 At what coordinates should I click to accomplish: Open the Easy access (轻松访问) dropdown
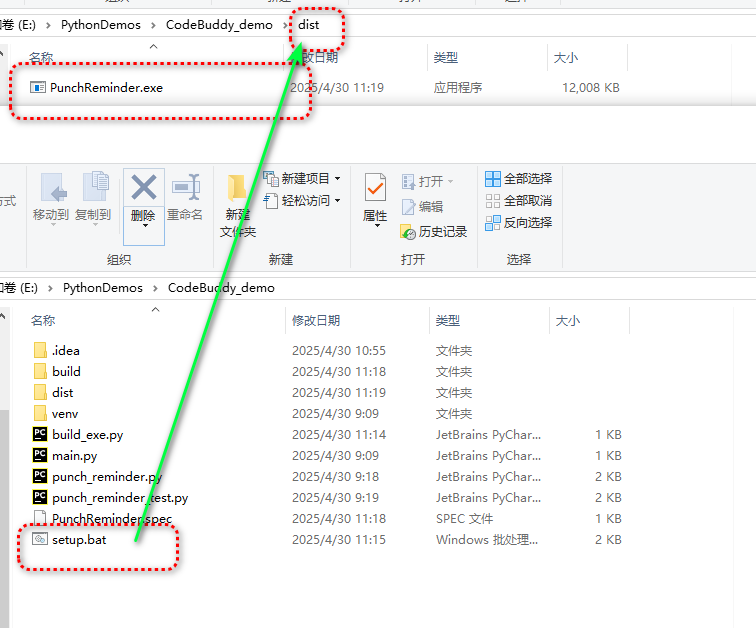point(302,200)
